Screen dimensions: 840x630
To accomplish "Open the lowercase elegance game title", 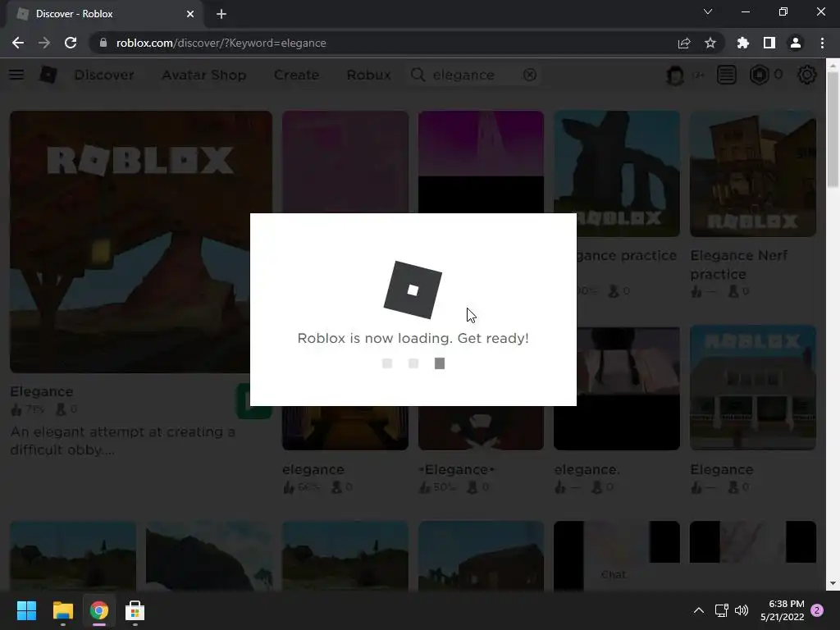I will coord(313,469).
